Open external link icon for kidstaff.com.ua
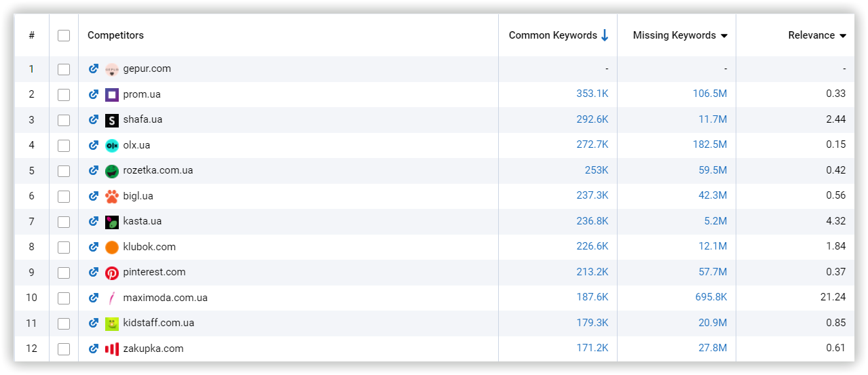 point(94,323)
